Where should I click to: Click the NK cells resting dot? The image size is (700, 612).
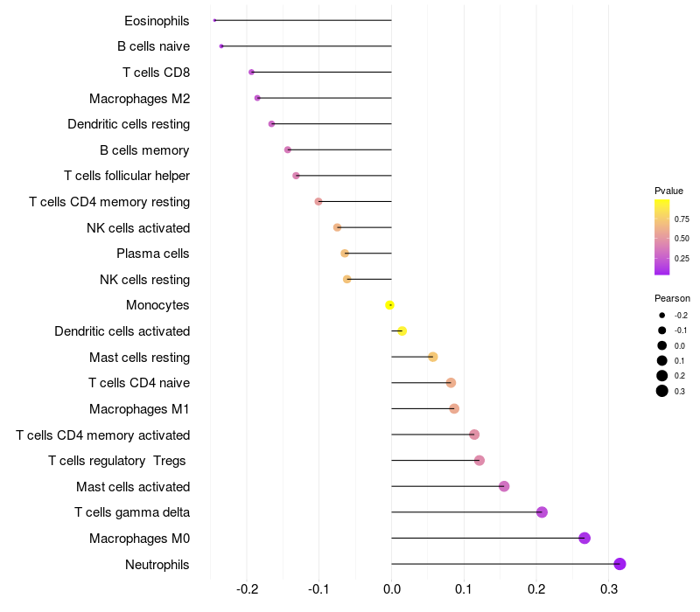(x=347, y=279)
